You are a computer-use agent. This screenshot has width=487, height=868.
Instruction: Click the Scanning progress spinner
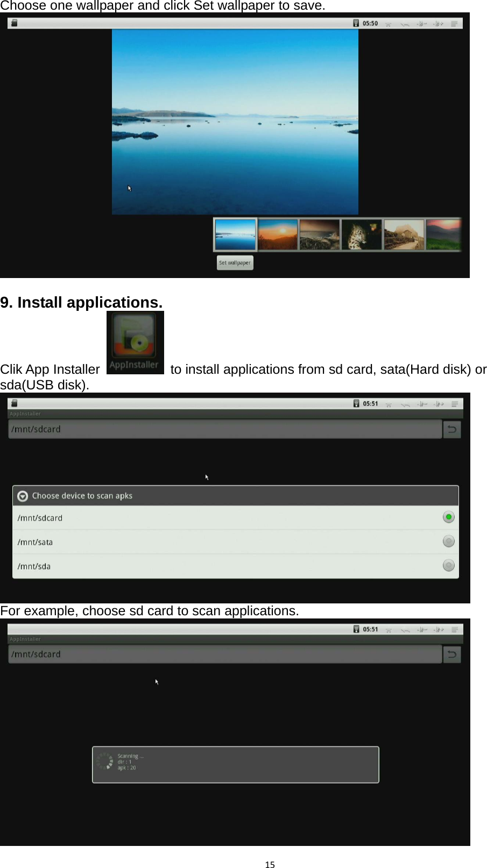tap(104, 762)
